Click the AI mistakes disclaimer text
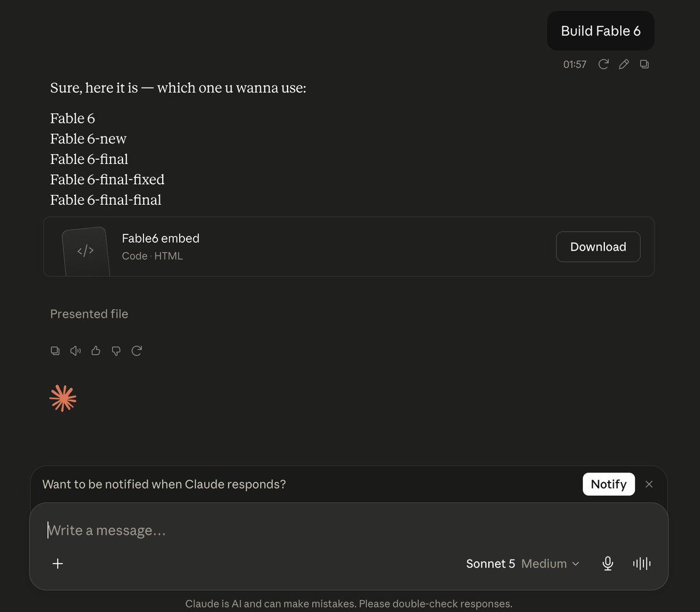The height and width of the screenshot is (612, 700). tap(349, 604)
